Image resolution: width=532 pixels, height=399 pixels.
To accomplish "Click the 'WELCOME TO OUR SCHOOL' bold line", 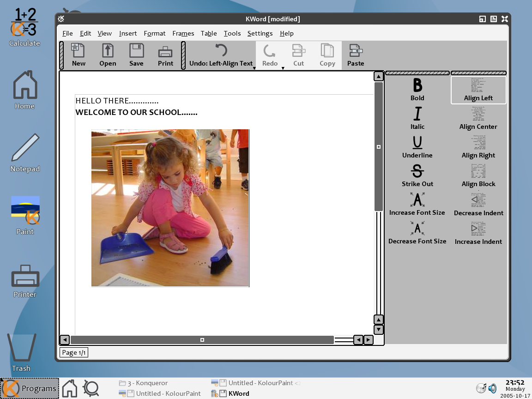I will point(136,112).
